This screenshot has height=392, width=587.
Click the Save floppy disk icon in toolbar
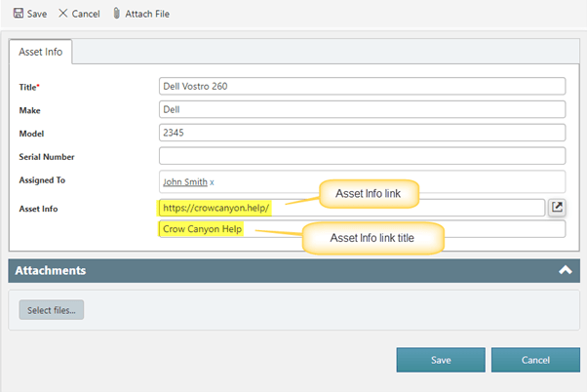(x=19, y=13)
